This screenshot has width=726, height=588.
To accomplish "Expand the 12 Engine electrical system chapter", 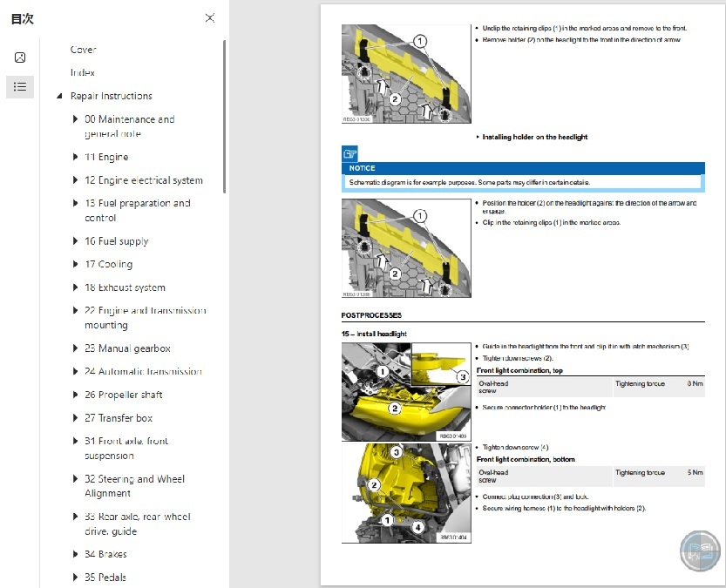I will tap(74, 180).
